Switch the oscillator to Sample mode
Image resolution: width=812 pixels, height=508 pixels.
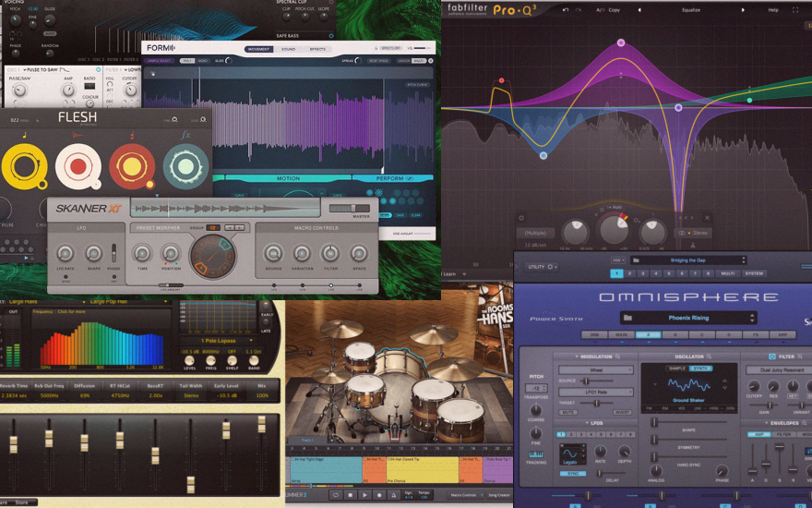677,368
